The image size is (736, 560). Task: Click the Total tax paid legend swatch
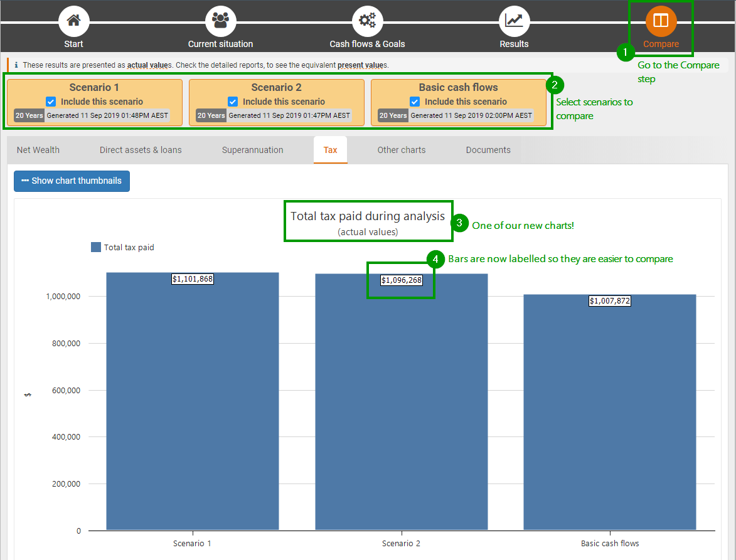(96, 247)
